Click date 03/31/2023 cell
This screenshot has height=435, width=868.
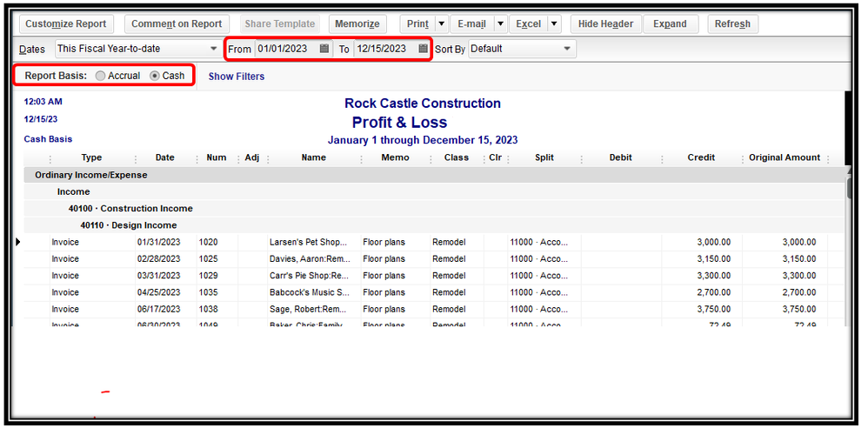(159, 276)
